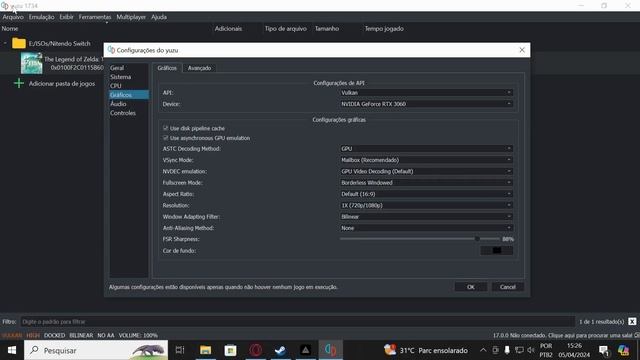This screenshot has width=640, height=360.
Task: Open the Windows Start menu
Action: tap(12, 350)
